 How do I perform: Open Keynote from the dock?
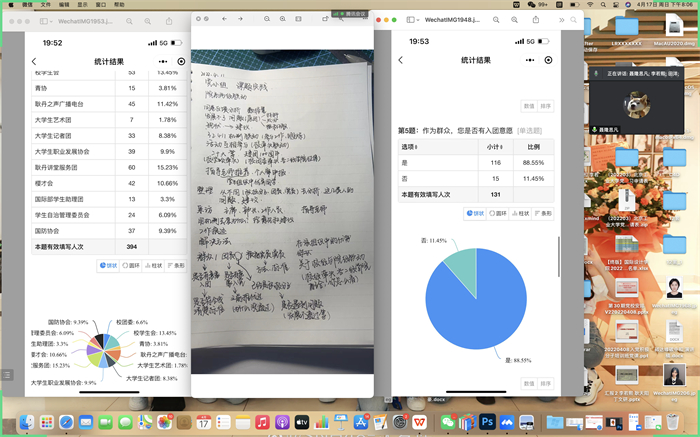coord(341,422)
